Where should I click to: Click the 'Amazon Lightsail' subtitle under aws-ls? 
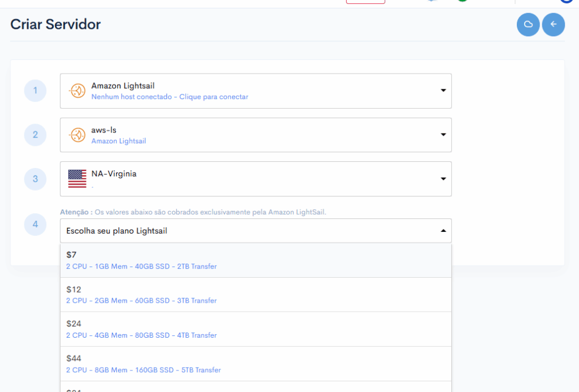(119, 141)
